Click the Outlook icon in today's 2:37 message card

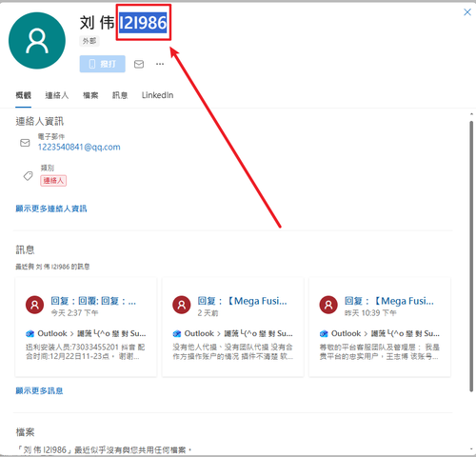pyautogui.click(x=30, y=334)
